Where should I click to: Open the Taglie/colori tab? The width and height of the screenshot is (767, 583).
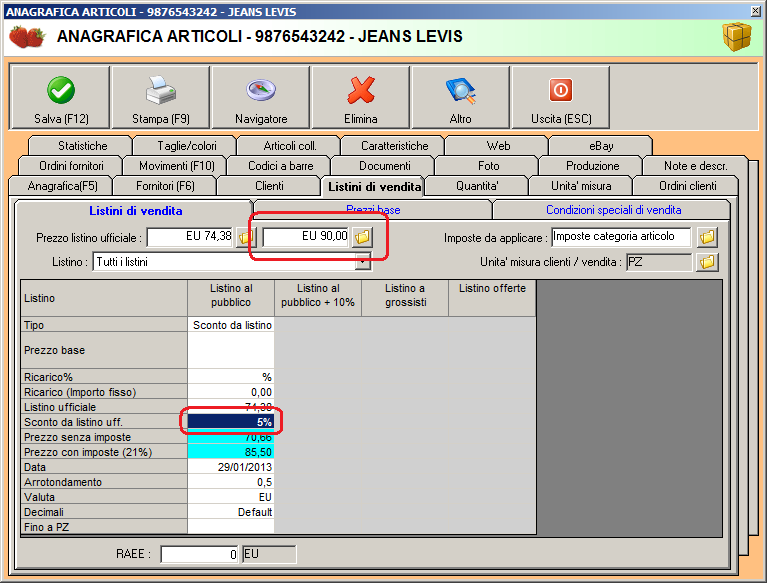[187, 146]
